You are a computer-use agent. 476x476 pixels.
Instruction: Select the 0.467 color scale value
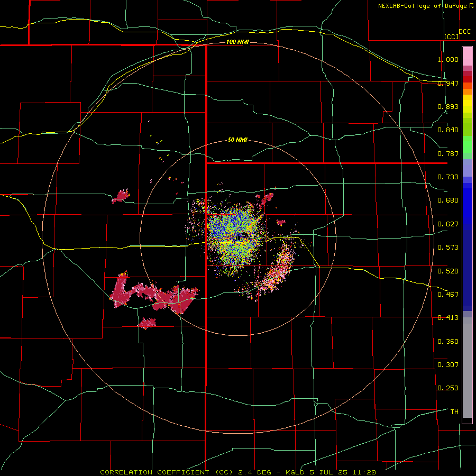point(448,295)
